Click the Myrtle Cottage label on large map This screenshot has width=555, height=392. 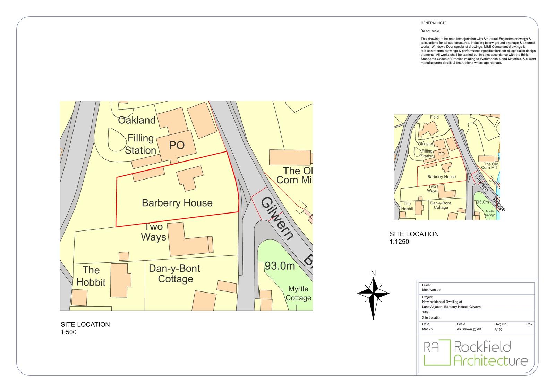point(298,293)
